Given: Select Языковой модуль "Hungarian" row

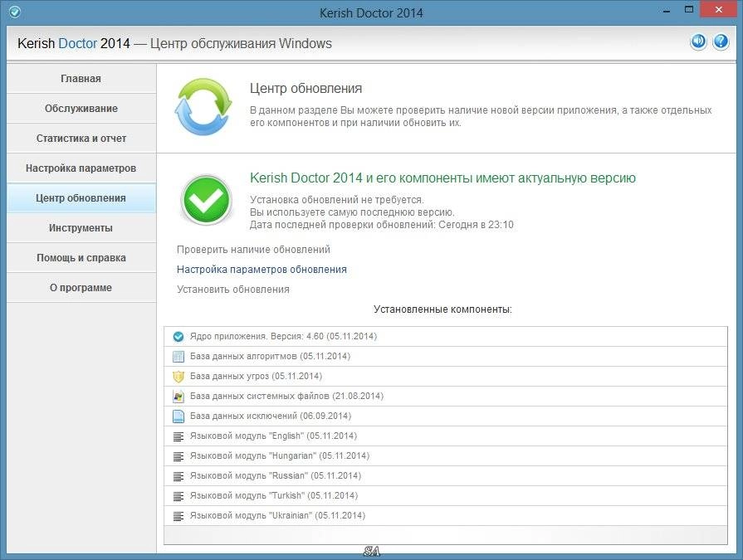Looking at the screenshot, I should 446,455.
